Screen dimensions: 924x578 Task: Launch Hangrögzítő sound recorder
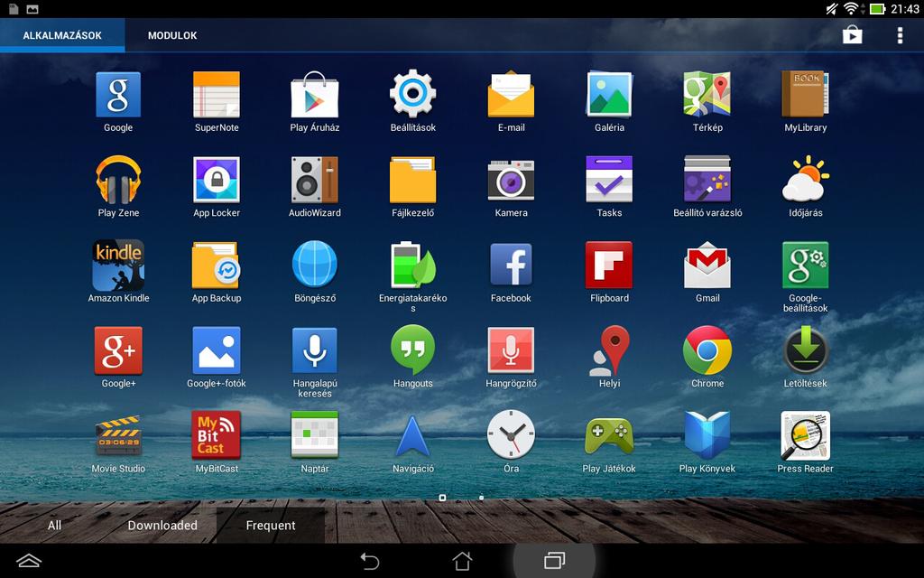511,350
